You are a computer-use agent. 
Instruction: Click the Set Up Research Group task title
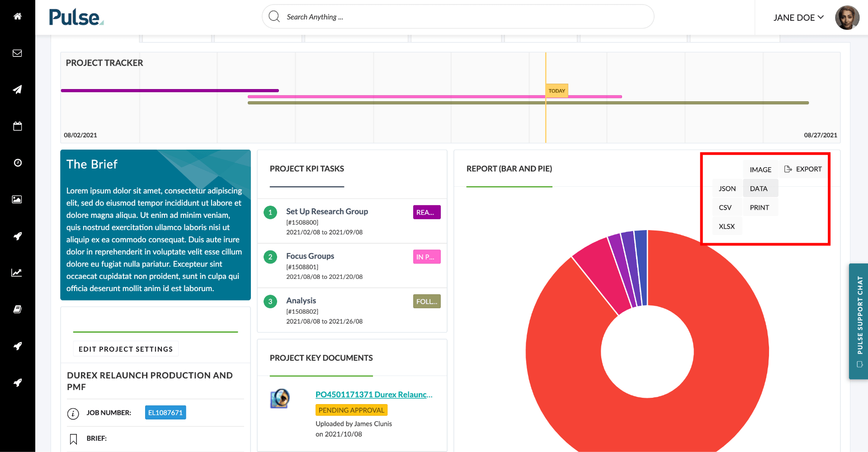(327, 212)
